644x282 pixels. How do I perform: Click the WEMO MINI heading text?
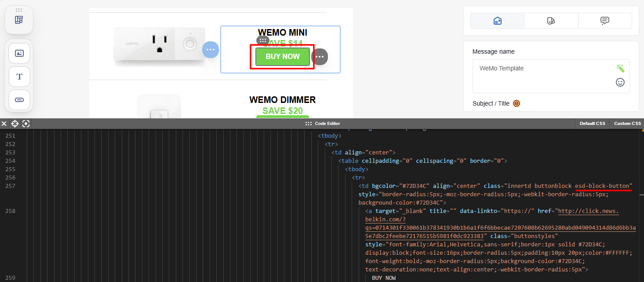[x=283, y=33]
